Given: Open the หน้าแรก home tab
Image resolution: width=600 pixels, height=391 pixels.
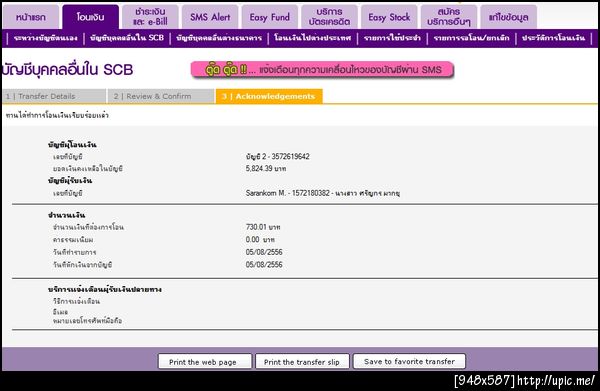Looking at the screenshot, I should pos(31,17).
